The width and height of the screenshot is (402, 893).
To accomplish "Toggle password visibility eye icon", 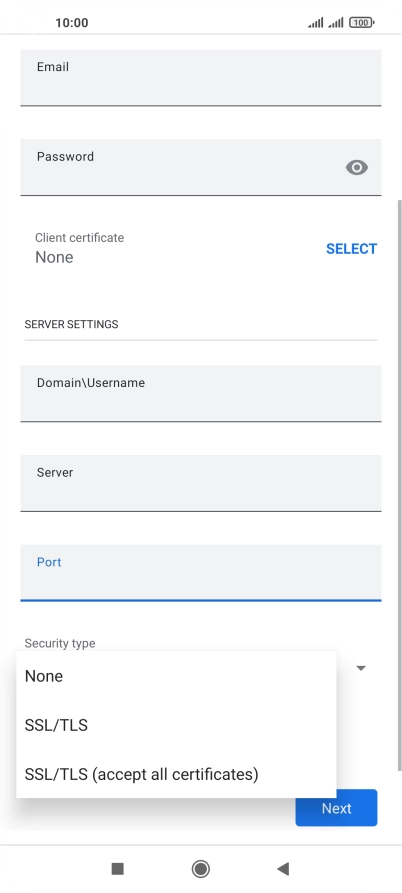I will (357, 167).
